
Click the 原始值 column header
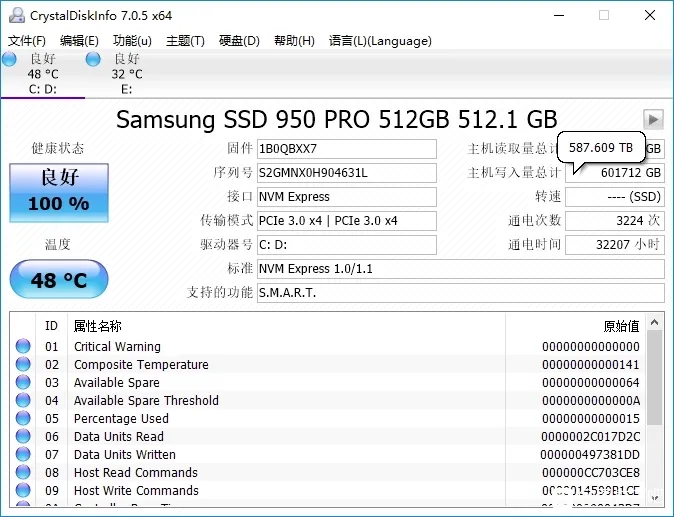point(575,326)
